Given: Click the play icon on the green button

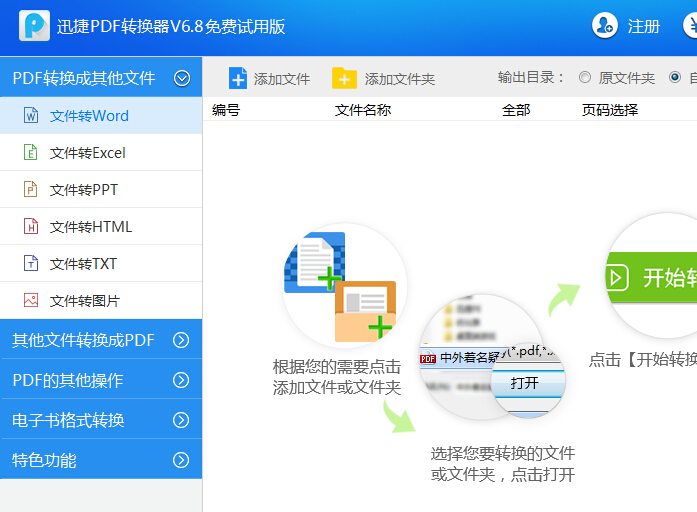Looking at the screenshot, I should 617,278.
